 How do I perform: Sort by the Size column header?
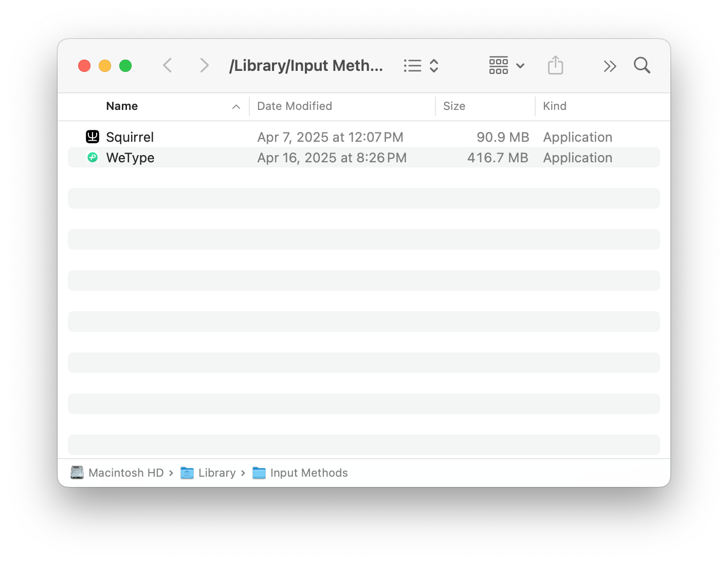point(454,106)
